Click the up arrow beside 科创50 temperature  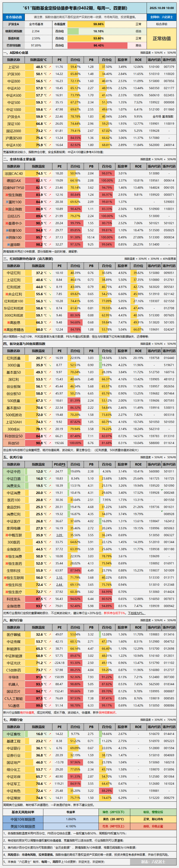pyautogui.click(x=50, y=443)
